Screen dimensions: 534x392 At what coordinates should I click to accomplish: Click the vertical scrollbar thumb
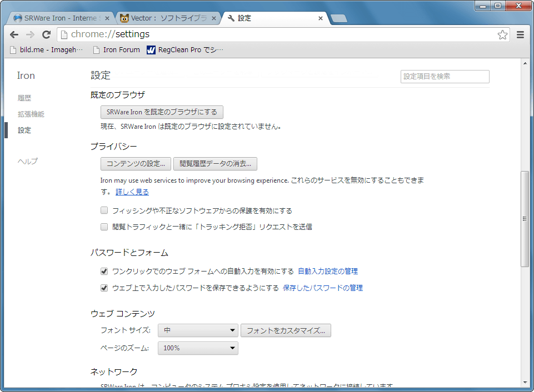525,219
